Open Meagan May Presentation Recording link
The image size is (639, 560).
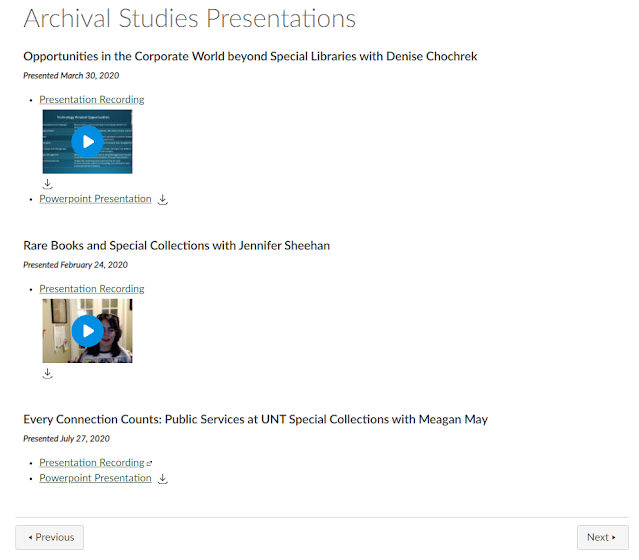(92, 463)
